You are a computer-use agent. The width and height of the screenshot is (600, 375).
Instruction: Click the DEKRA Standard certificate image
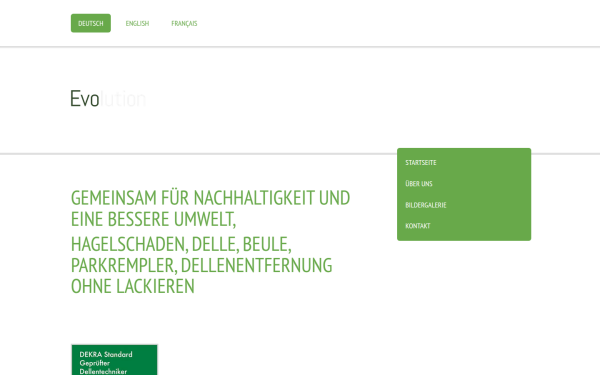[114, 359]
